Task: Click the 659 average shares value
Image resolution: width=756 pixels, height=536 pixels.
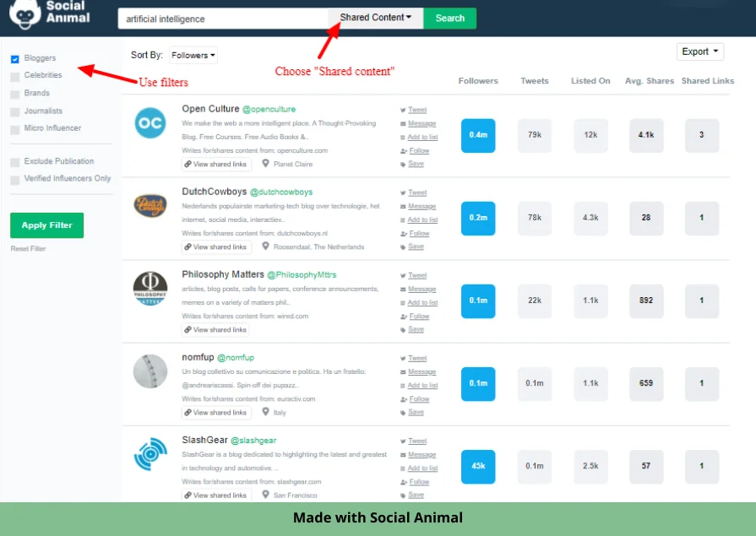Action: [646, 384]
